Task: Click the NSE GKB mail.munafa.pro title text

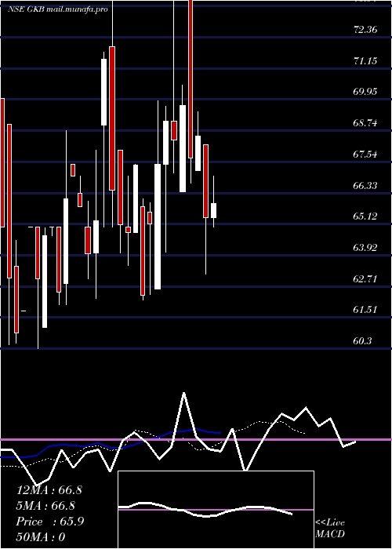Action: pos(57,9)
